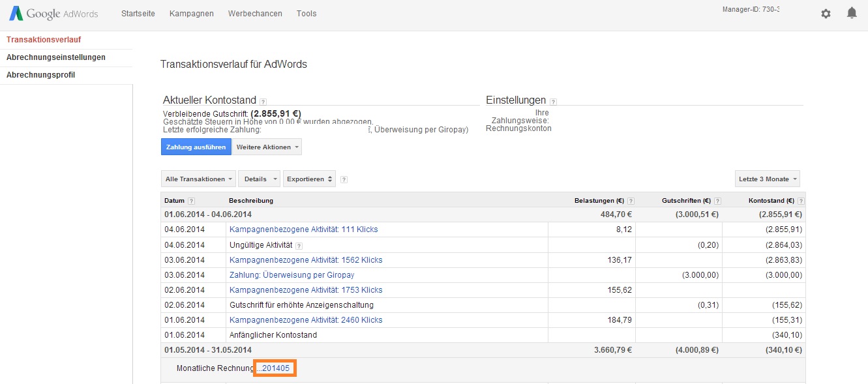868x384 pixels.
Task: Click the Verbleibende Gutschrift amount (2.855,91 €)
Action: 276,113
